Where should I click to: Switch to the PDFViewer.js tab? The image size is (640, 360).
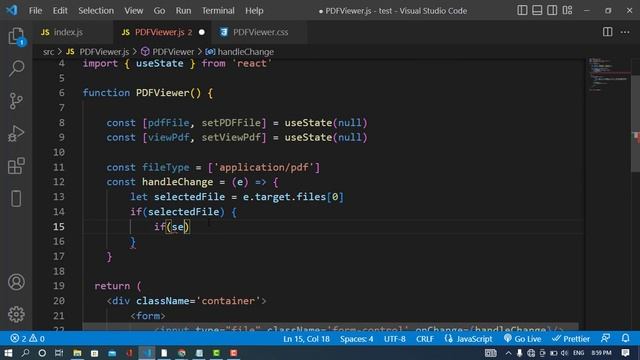[163, 32]
